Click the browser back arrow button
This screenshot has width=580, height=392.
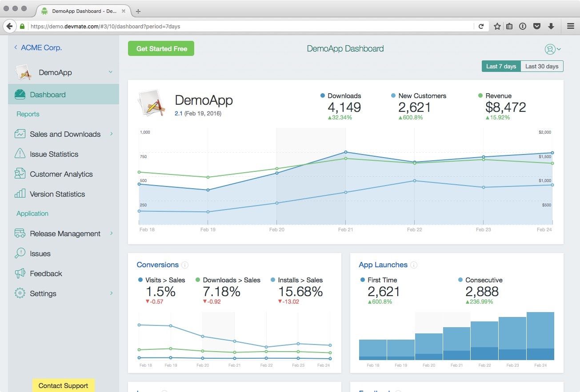9,26
